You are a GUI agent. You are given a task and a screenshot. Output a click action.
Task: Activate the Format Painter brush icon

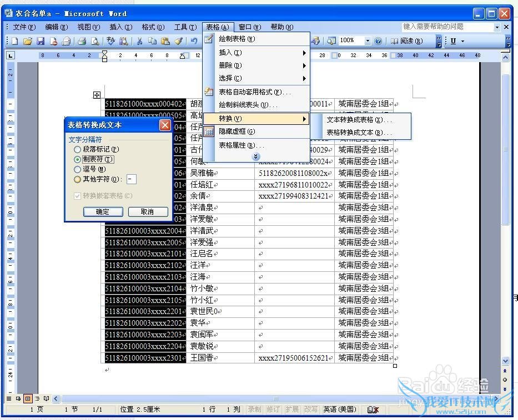pyautogui.click(x=178, y=41)
